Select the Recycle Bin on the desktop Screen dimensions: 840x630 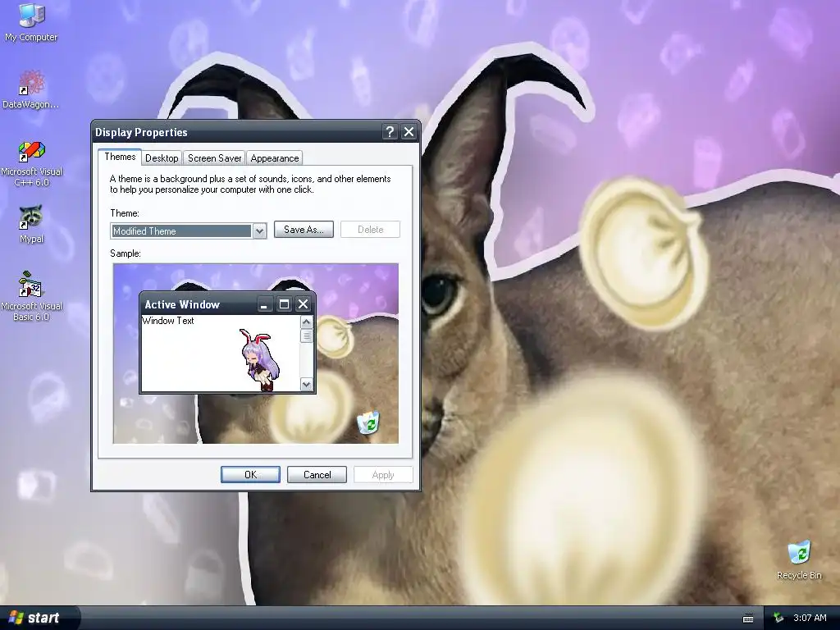799,559
